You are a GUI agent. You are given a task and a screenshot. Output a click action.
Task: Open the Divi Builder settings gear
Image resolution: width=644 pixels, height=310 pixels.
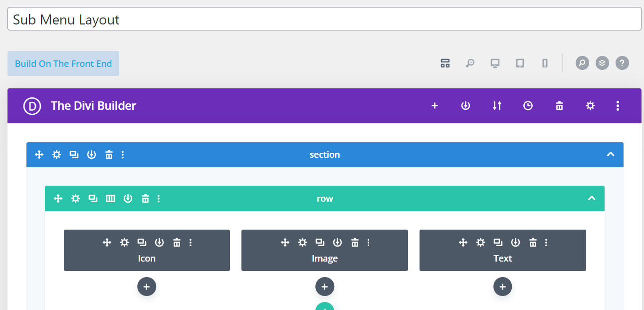(x=590, y=106)
